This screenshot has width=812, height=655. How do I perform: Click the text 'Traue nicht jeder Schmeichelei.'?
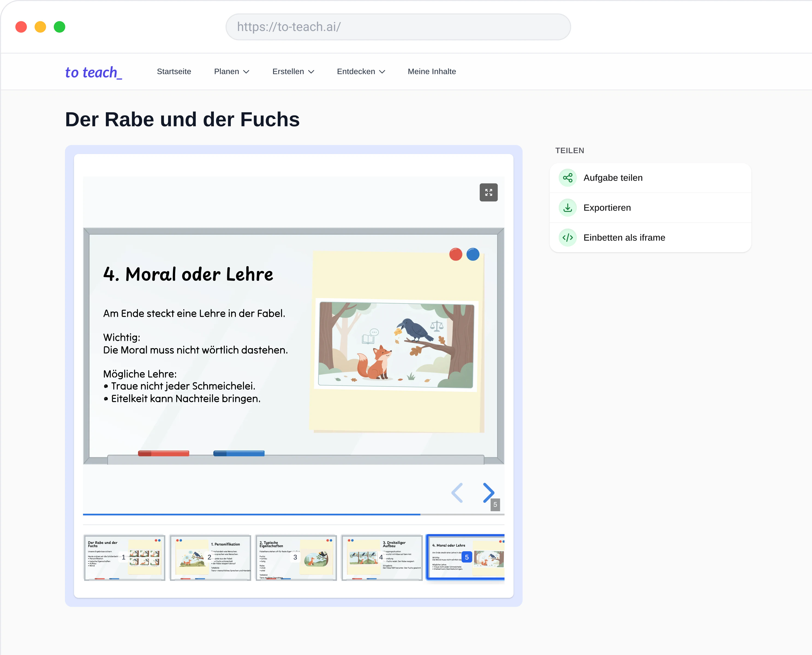tap(183, 386)
